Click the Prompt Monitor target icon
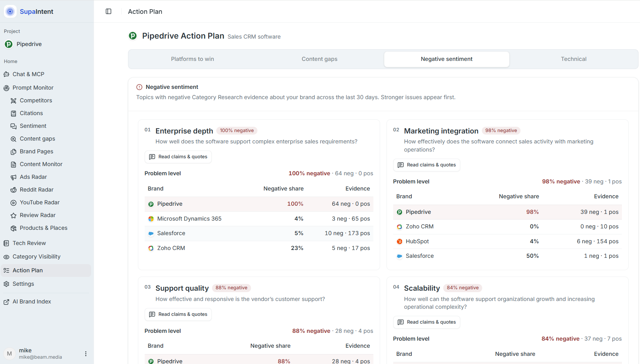Image resolution: width=640 pixels, height=364 pixels. click(x=6, y=88)
